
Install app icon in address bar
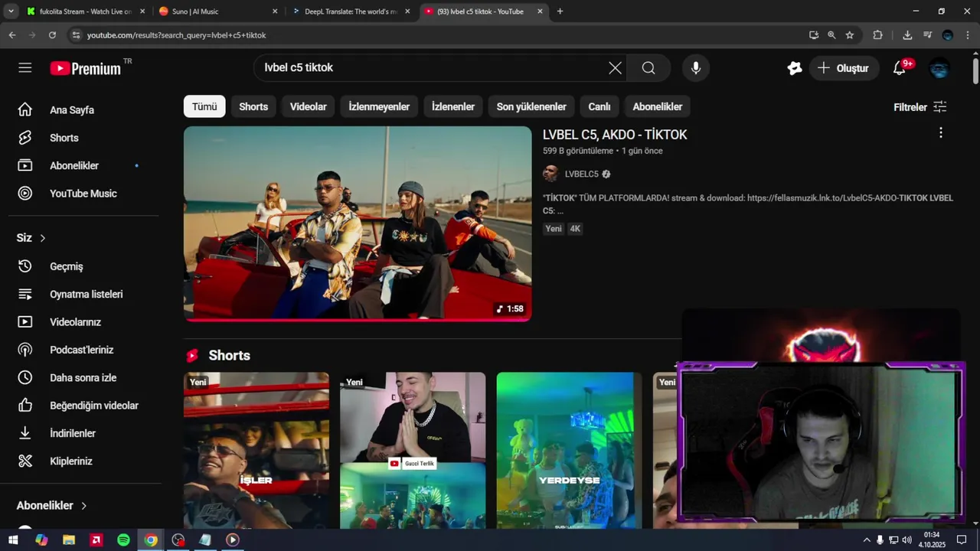813,35
